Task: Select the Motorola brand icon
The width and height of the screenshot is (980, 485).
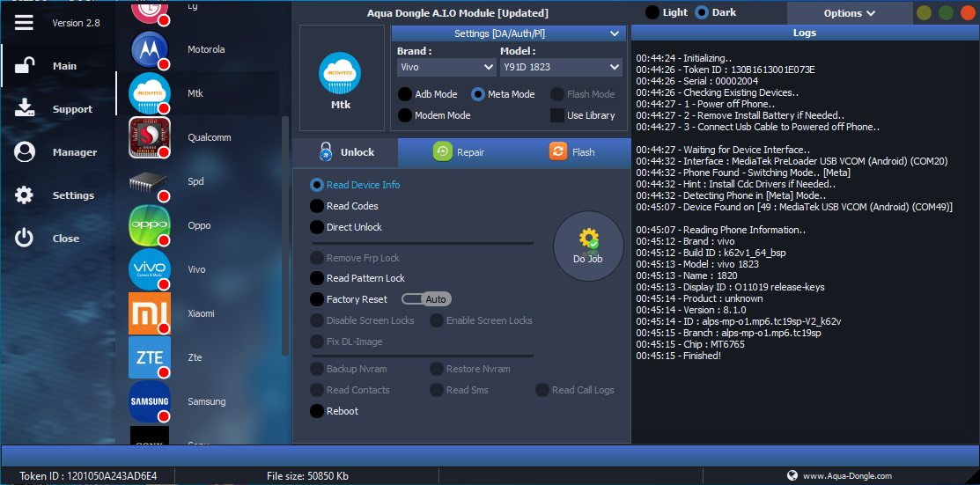Action: click(x=150, y=50)
